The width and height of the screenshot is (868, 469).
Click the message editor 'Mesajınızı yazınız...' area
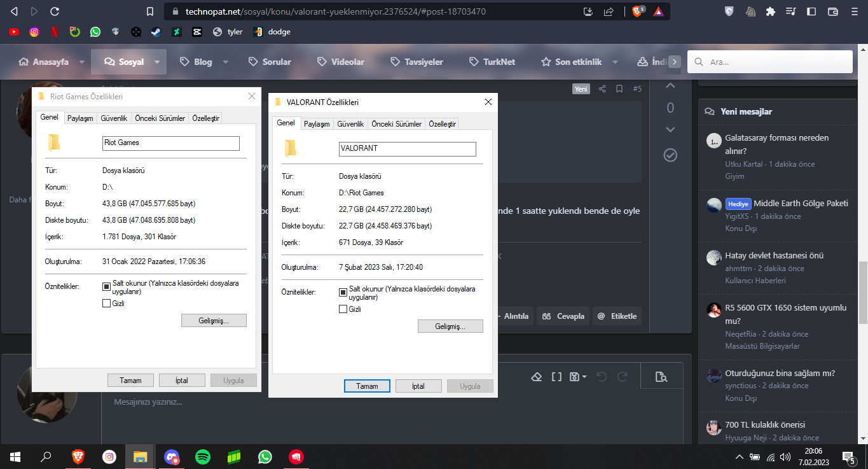392,417
